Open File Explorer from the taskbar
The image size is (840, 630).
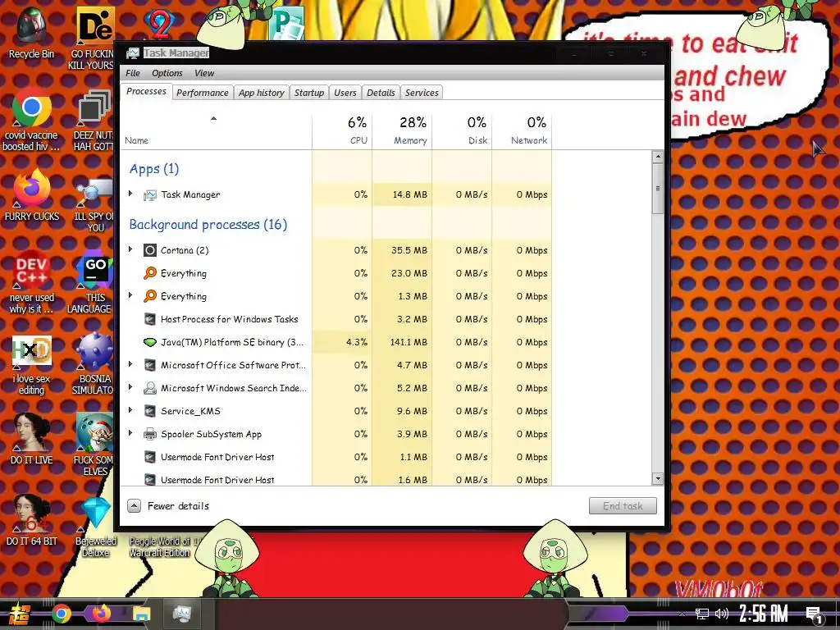[x=142, y=614]
